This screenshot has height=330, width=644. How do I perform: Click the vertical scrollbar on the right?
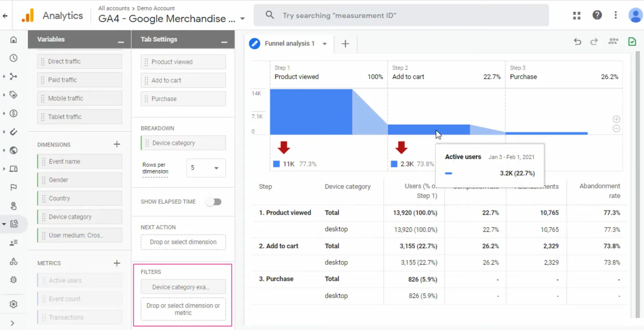[638, 185]
